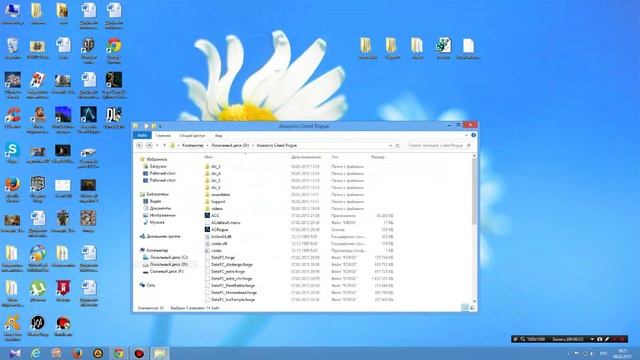
Task: Open the Главная ribbon tab
Action: click(163, 135)
